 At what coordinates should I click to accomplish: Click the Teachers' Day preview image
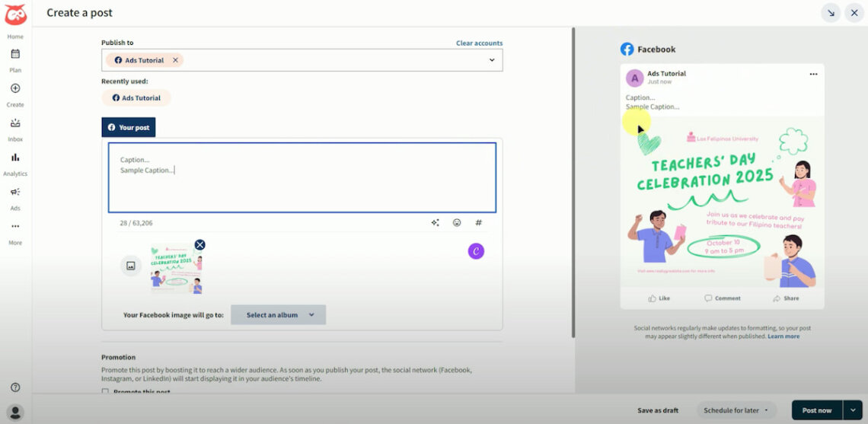[x=723, y=202]
